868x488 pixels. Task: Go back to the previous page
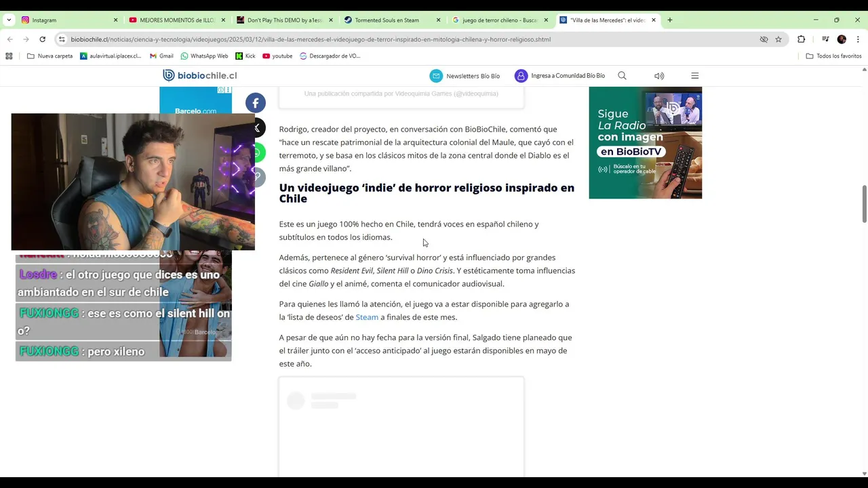[x=10, y=39]
